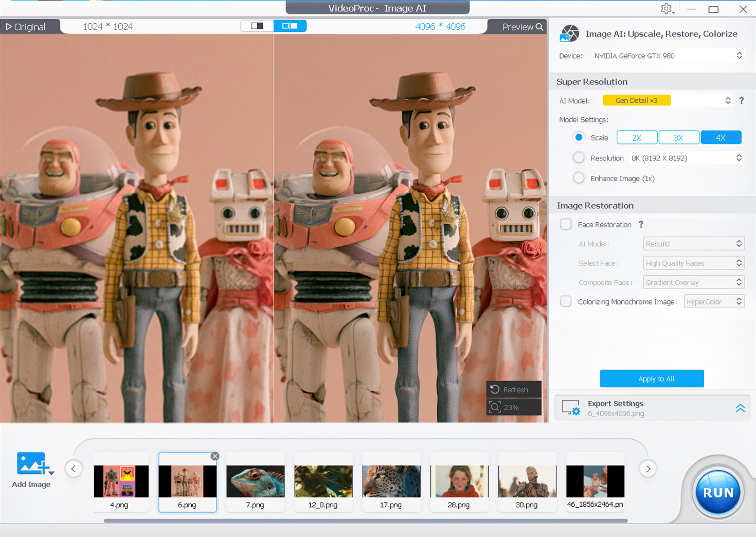This screenshot has height=537, width=756.
Task: Select the 12_0.png thumbnail
Action: (x=323, y=482)
